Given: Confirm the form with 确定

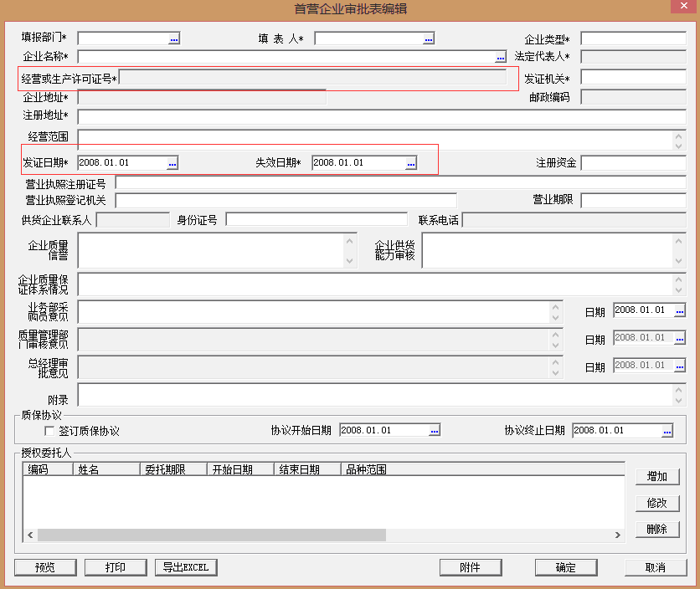Looking at the screenshot, I should pyautogui.click(x=566, y=567).
